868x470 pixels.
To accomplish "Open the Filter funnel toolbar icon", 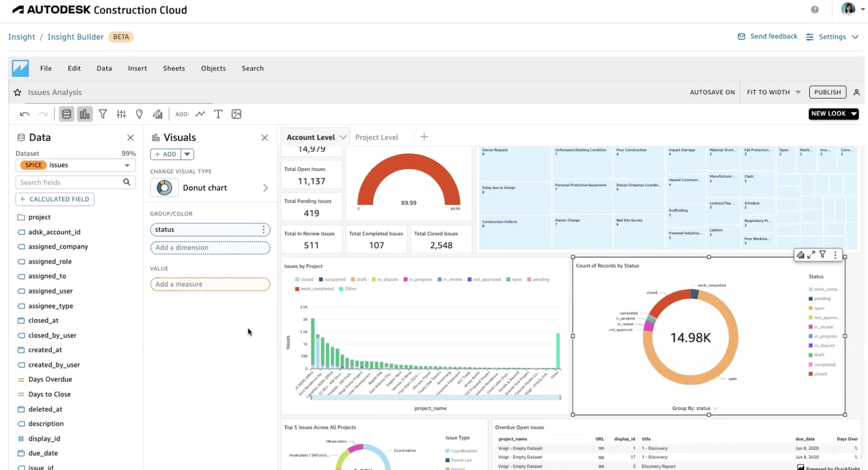I will pyautogui.click(x=103, y=114).
